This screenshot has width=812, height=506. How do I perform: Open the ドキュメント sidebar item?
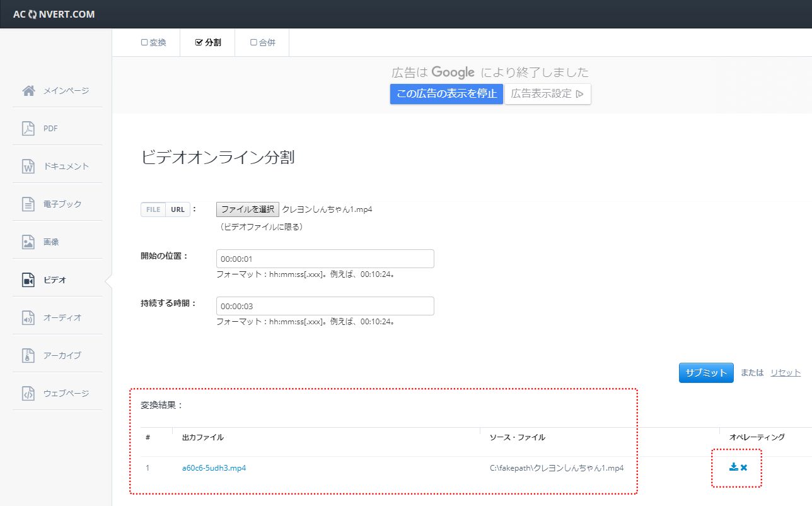coord(66,167)
